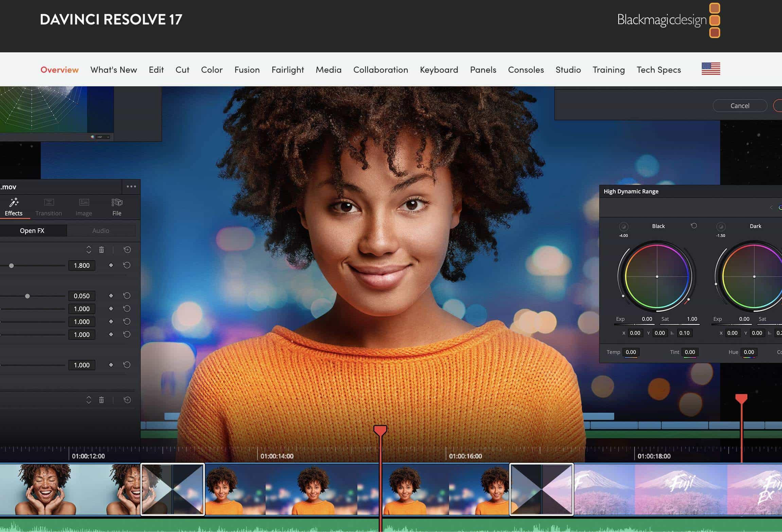Viewport: 782px width, 532px height.
Task: Click the Black wheel 0.10 falloff field
Action: tap(684, 333)
